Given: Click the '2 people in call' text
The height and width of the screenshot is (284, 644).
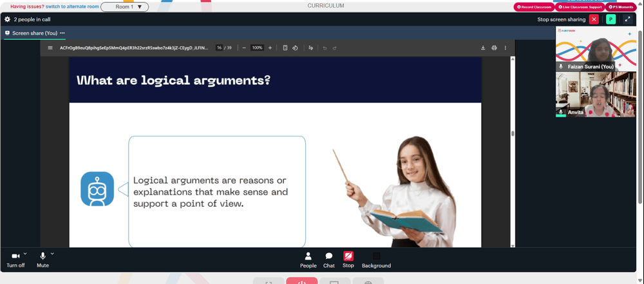Looking at the screenshot, I should click(32, 19).
